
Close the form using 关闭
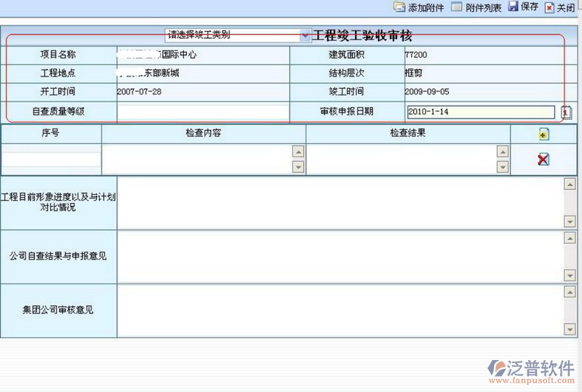pyautogui.click(x=549, y=7)
